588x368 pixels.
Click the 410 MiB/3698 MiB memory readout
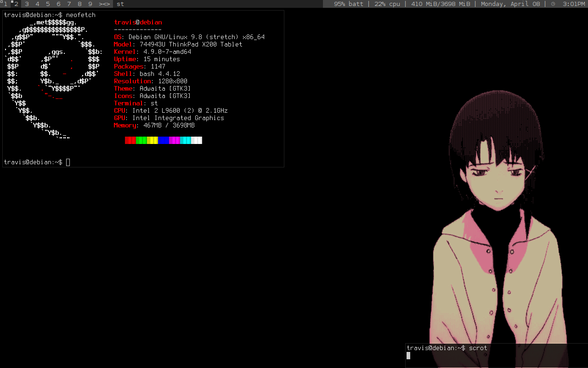coord(441,4)
